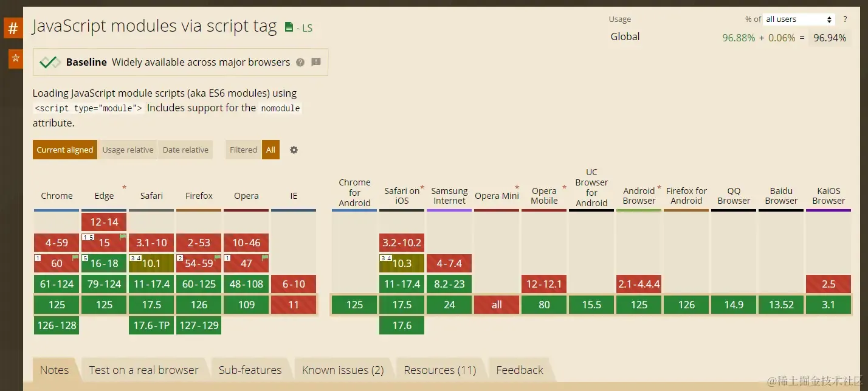The height and width of the screenshot is (391, 868).
Task: Click Opera Mini header
Action: click(497, 196)
